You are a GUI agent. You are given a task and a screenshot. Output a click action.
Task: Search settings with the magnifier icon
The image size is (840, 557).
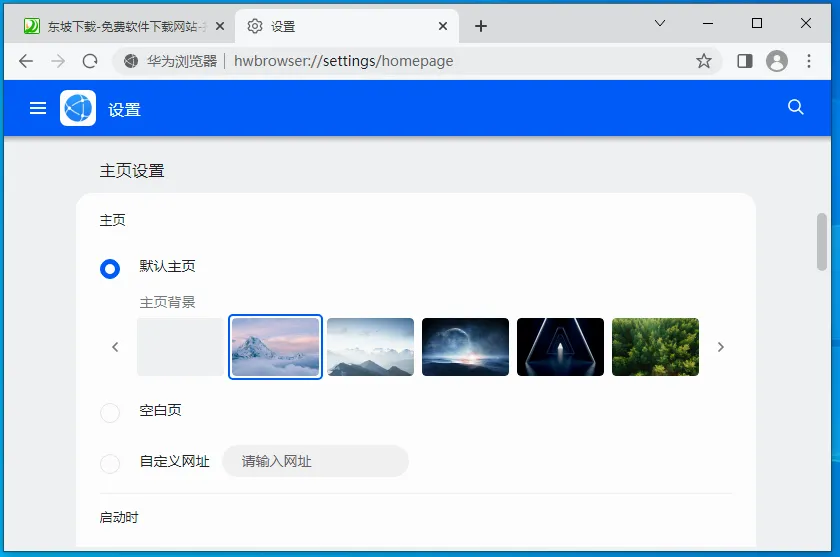[796, 107]
